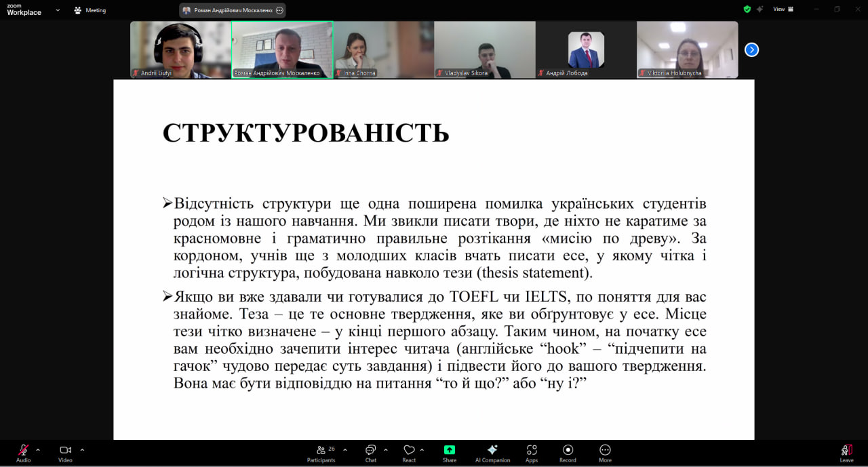This screenshot has width=868, height=467.
Task: Select Andrii Liutyi video thumbnail
Action: (x=180, y=49)
